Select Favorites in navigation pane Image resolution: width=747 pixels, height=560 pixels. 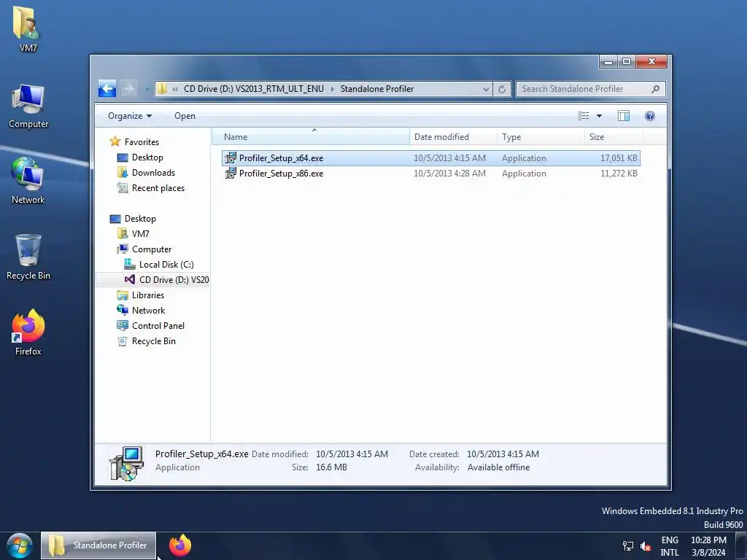[142, 142]
